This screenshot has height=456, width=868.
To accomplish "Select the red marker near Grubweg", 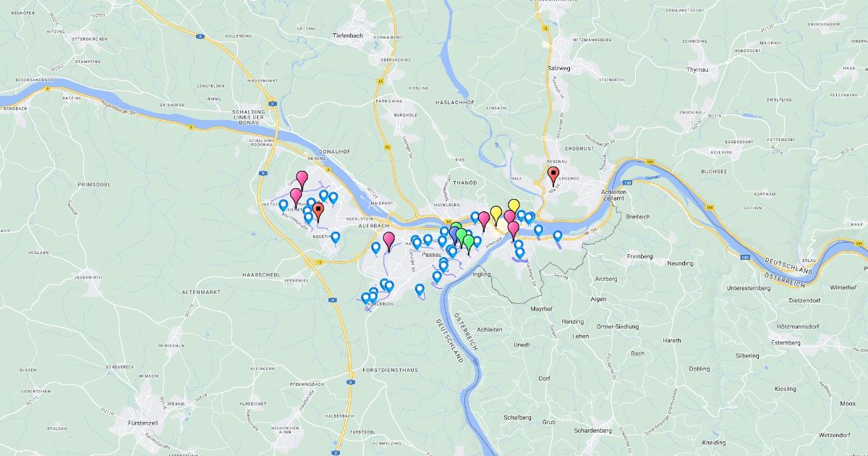I will pos(553,177).
